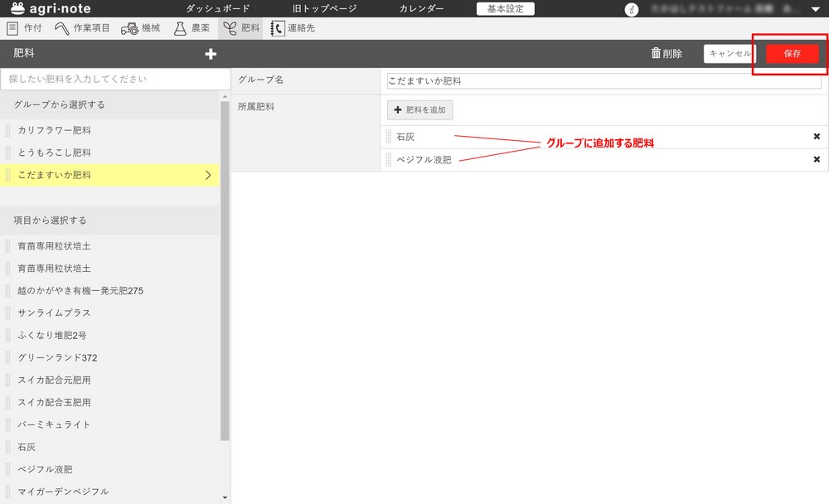Click drag handle beside サンライムプラス
This screenshot has width=829, height=504.
tap(7, 313)
